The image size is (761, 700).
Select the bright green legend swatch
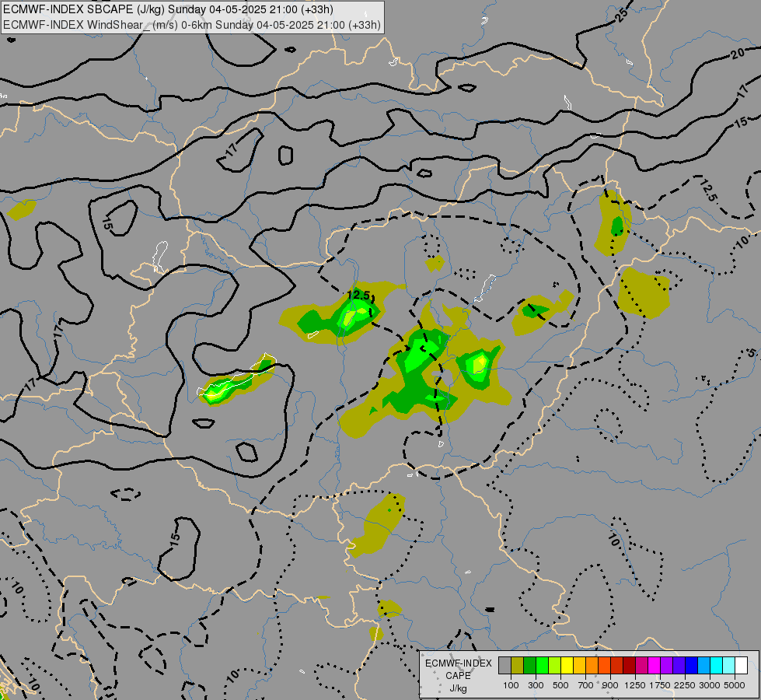(542, 665)
